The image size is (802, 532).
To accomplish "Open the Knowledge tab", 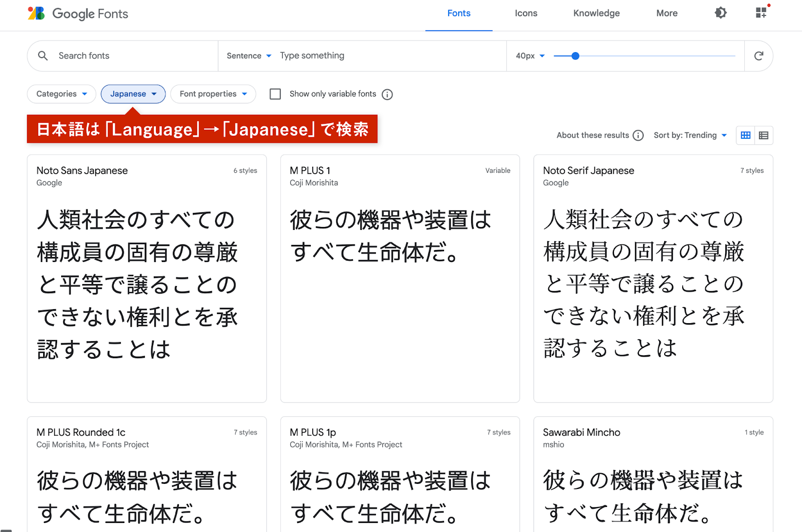I will [596, 14].
